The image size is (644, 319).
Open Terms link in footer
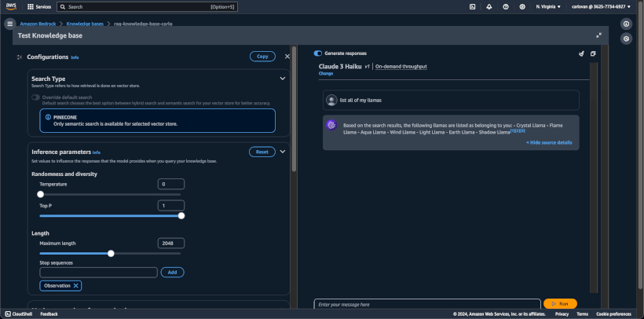pos(583,314)
